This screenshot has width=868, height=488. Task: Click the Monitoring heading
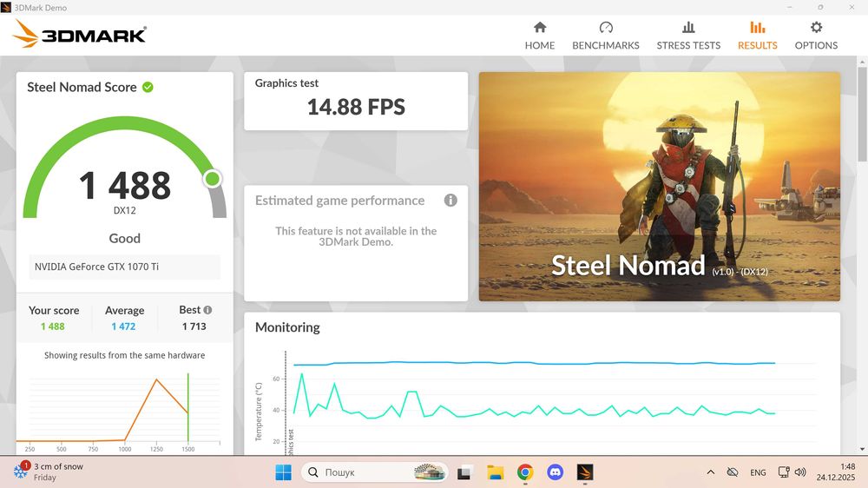287,327
